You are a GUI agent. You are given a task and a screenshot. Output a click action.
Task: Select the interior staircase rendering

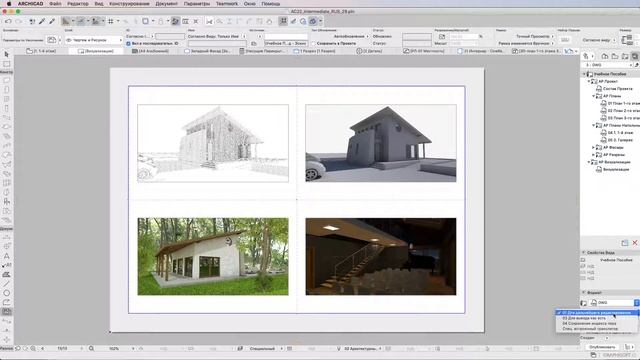click(381, 256)
